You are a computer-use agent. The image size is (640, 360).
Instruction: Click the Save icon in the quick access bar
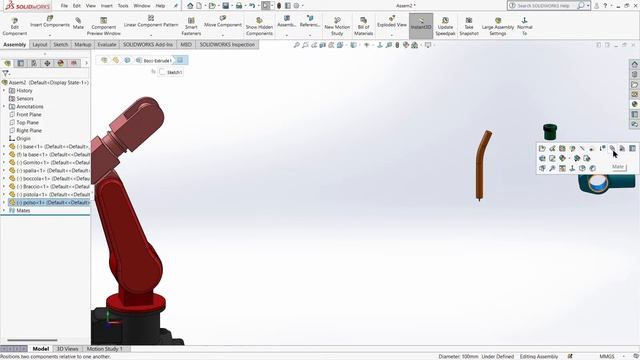pos(225,6)
